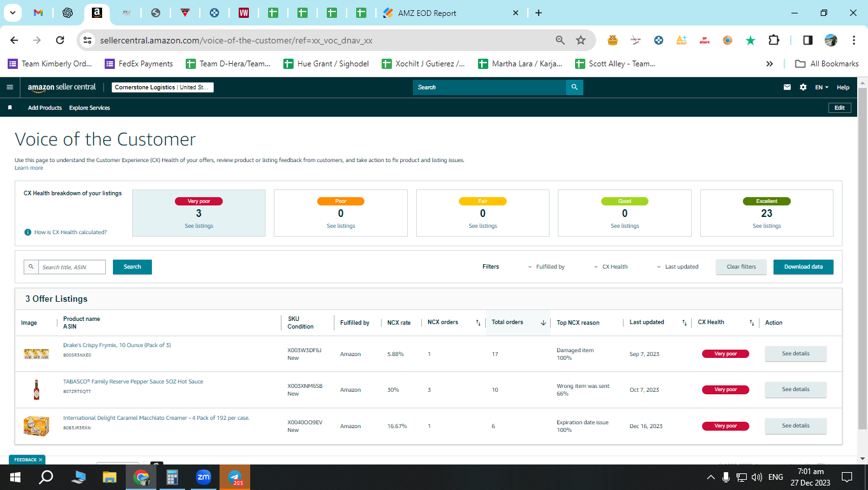Show hidden system tray icons

click(x=710, y=477)
